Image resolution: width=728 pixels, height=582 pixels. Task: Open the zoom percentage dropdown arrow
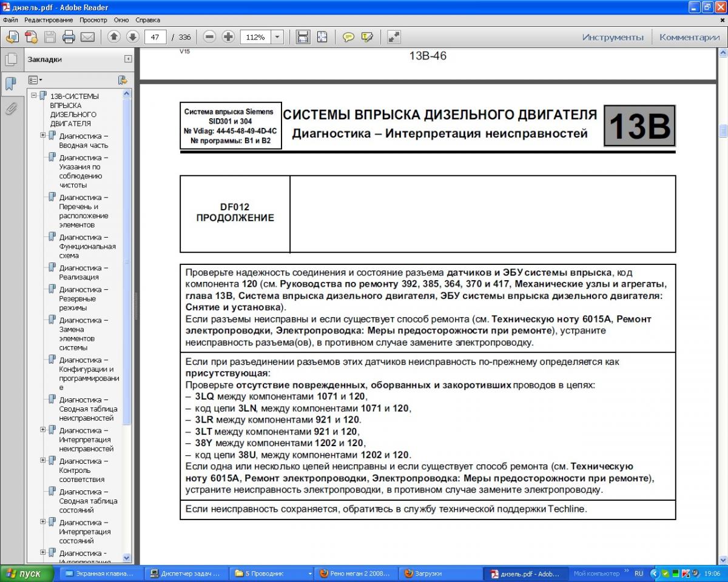[x=277, y=37]
